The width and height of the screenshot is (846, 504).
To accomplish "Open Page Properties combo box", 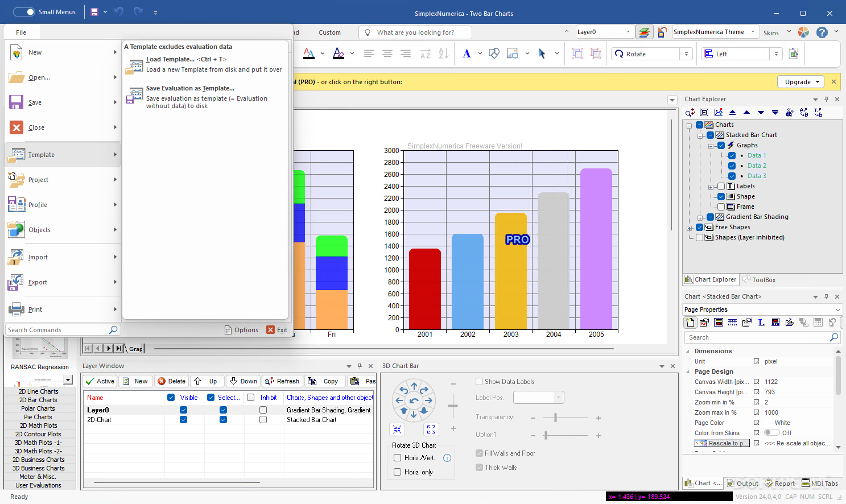I will [x=762, y=309].
